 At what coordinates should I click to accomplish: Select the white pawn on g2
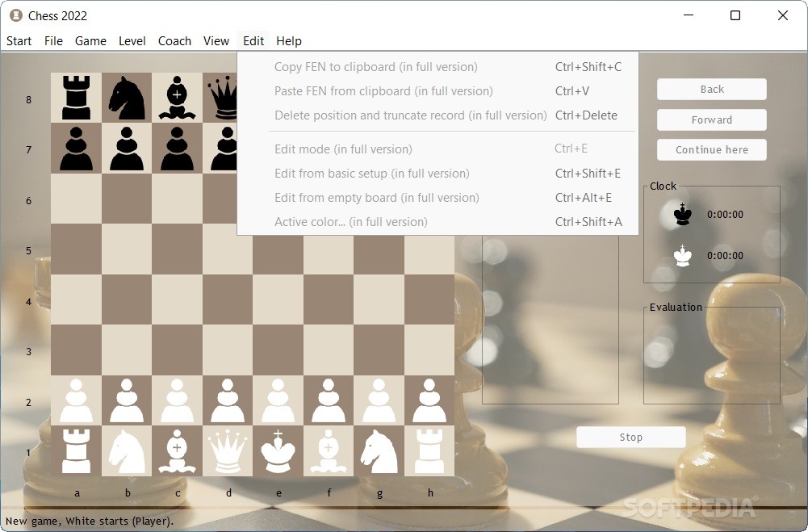tap(379, 400)
